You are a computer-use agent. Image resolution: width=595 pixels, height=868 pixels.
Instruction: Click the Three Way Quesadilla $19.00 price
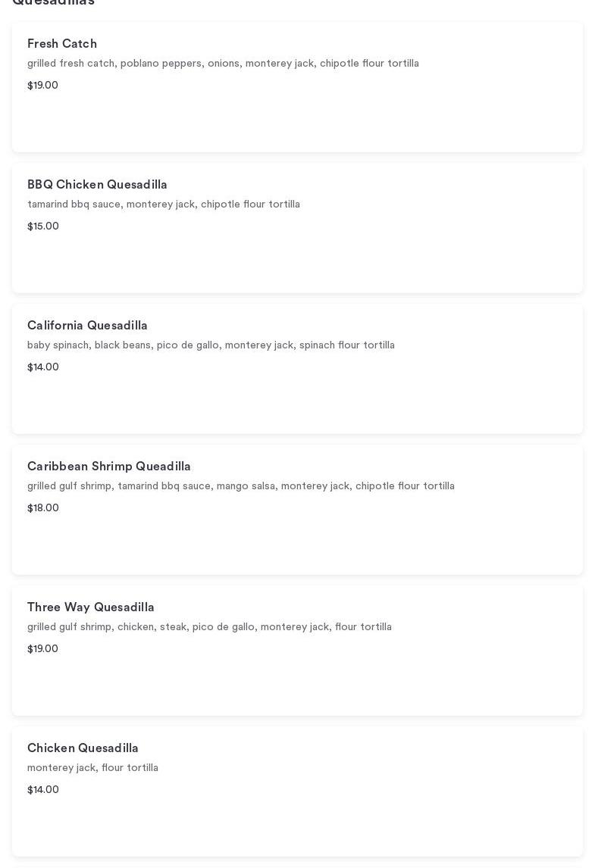pyautogui.click(x=42, y=649)
